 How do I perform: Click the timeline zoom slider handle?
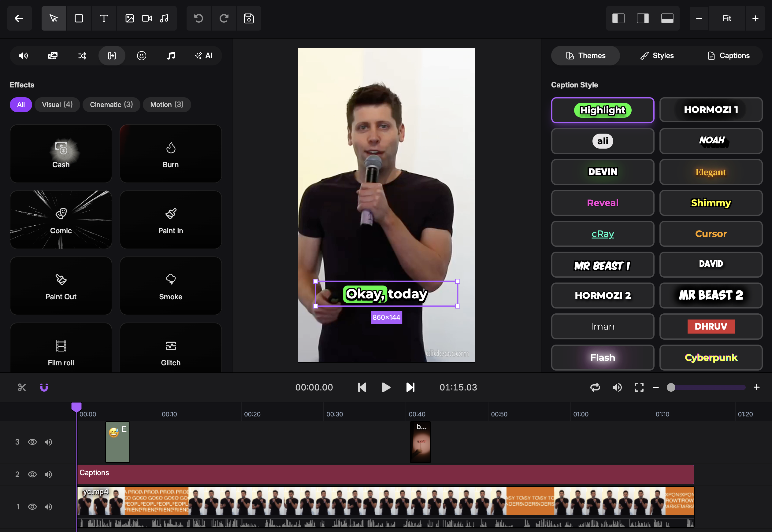[671, 387]
